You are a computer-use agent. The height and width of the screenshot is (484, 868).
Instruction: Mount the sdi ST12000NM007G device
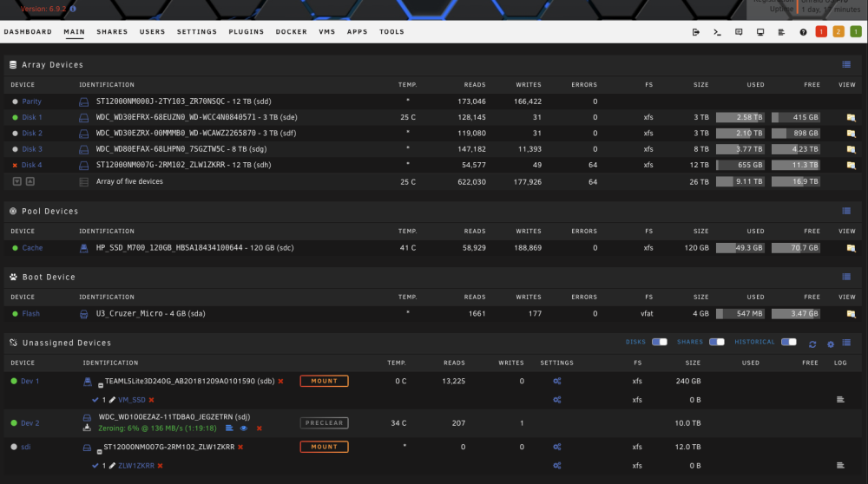point(325,447)
